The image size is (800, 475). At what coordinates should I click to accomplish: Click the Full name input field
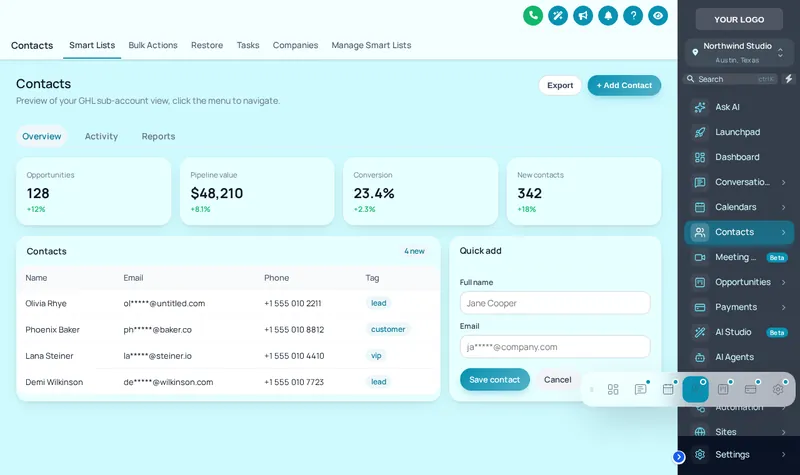(555, 303)
